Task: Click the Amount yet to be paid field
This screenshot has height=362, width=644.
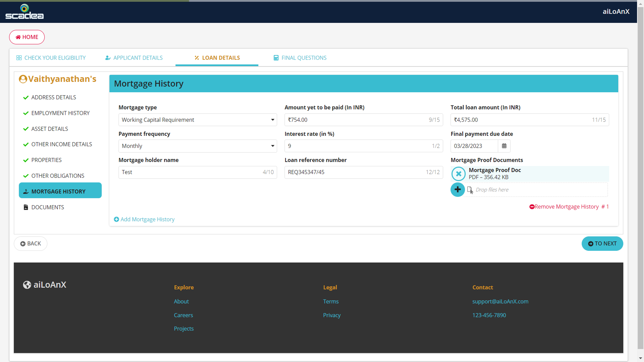Action: 363,120
